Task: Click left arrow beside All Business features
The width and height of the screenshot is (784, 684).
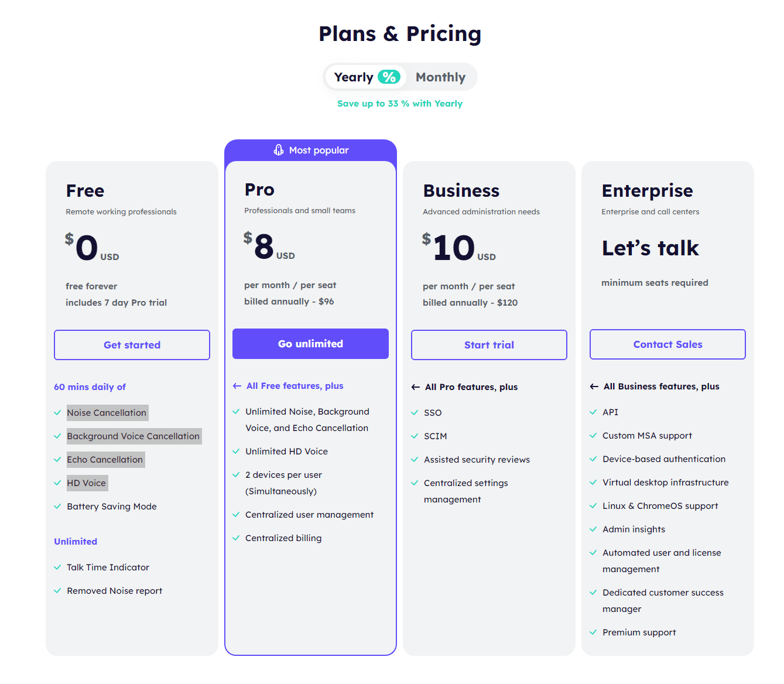Action: pyautogui.click(x=594, y=387)
